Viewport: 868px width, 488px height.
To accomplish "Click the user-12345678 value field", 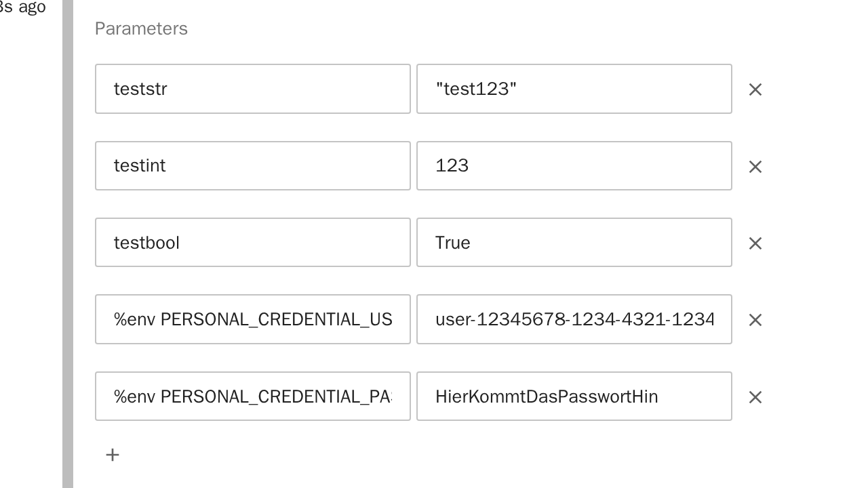I will (574, 319).
